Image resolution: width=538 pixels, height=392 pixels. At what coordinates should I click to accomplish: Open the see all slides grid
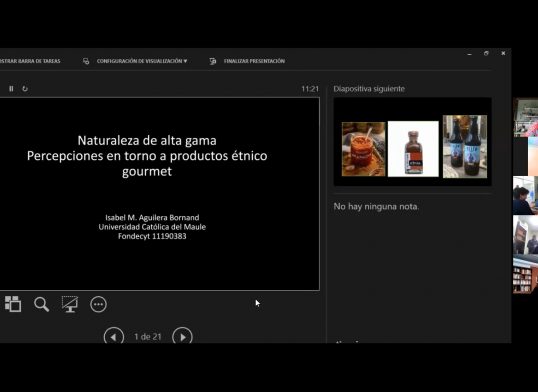tap(13, 304)
